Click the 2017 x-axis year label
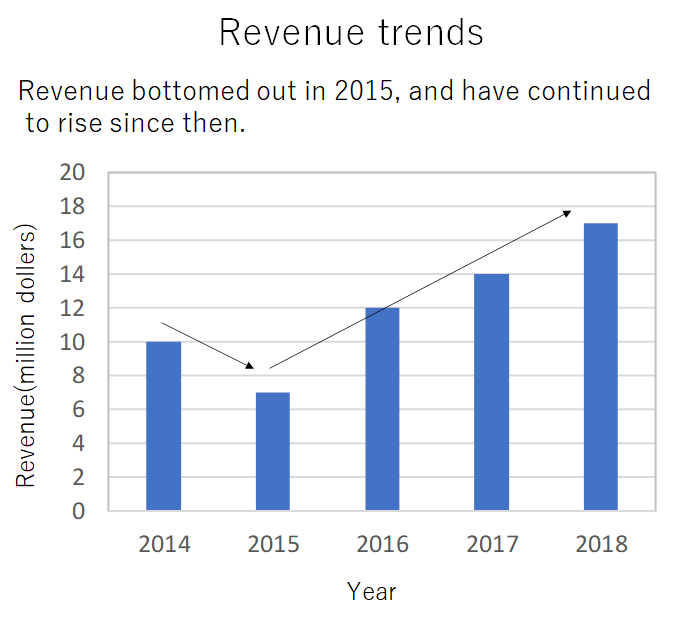The height and width of the screenshot is (622, 678). coord(491,544)
